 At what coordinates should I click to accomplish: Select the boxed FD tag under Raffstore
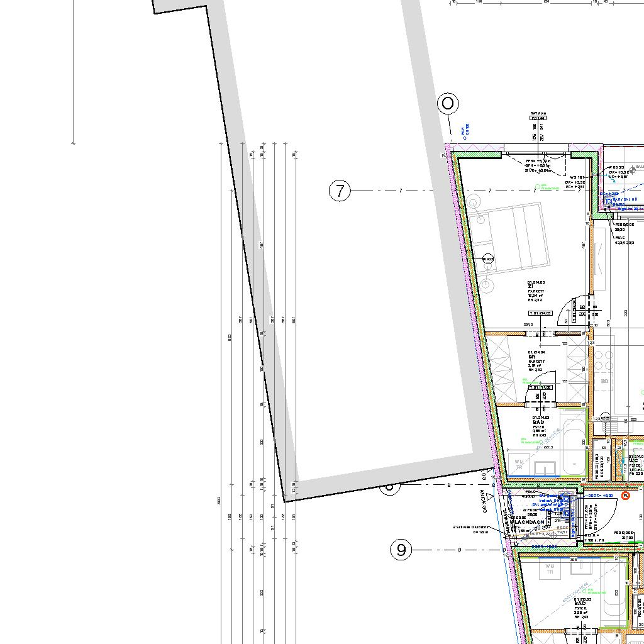pos(538,118)
